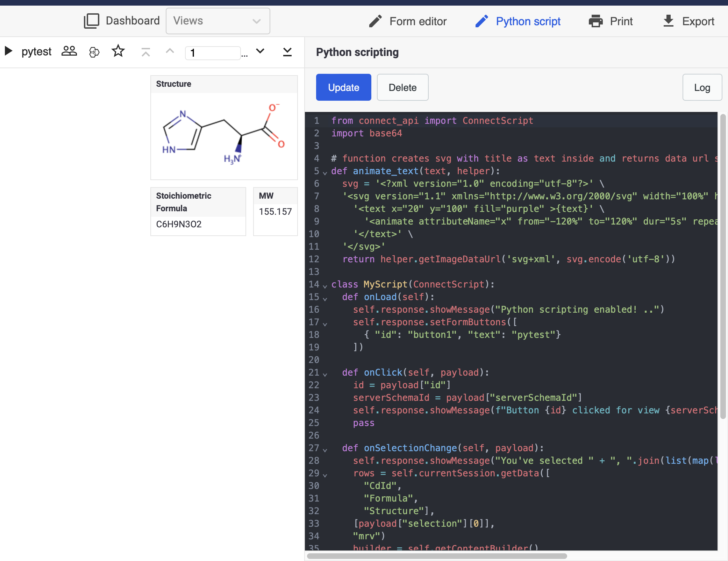
Task: Jump to last record arrow icon
Action: click(x=287, y=52)
